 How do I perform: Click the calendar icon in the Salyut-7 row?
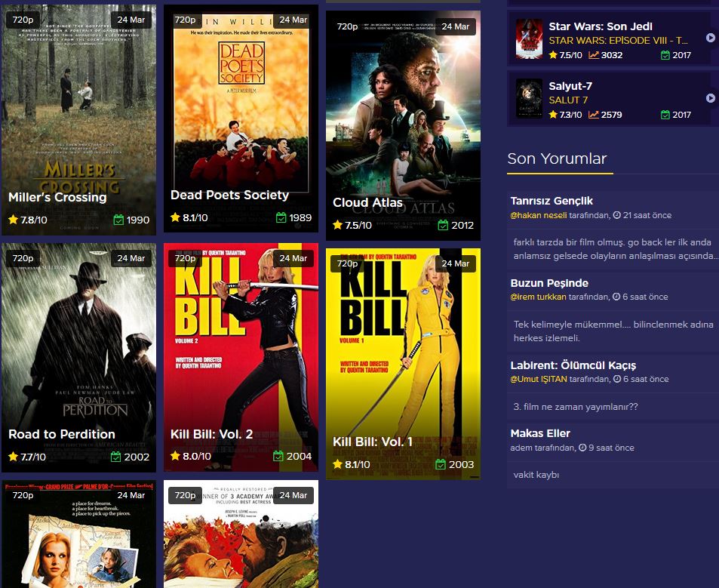click(x=665, y=115)
